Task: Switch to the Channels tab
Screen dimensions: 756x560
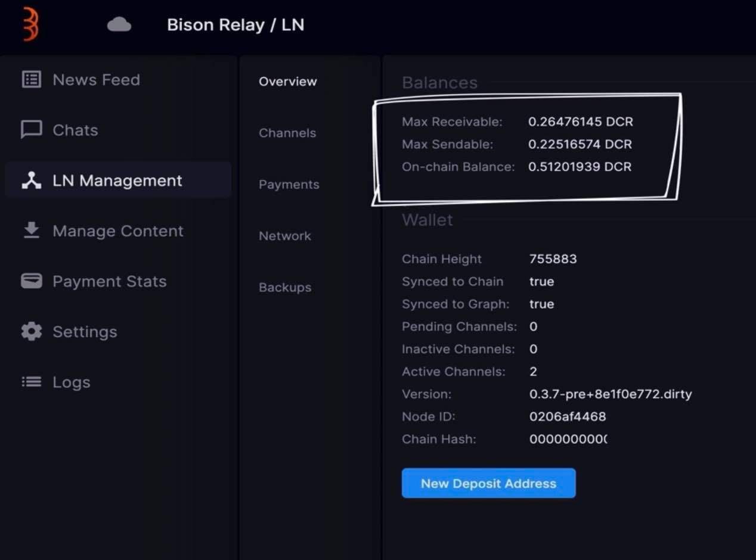Action: tap(287, 133)
